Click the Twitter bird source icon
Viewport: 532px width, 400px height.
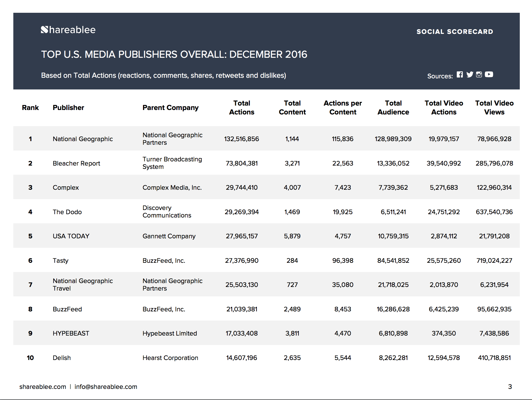click(470, 74)
